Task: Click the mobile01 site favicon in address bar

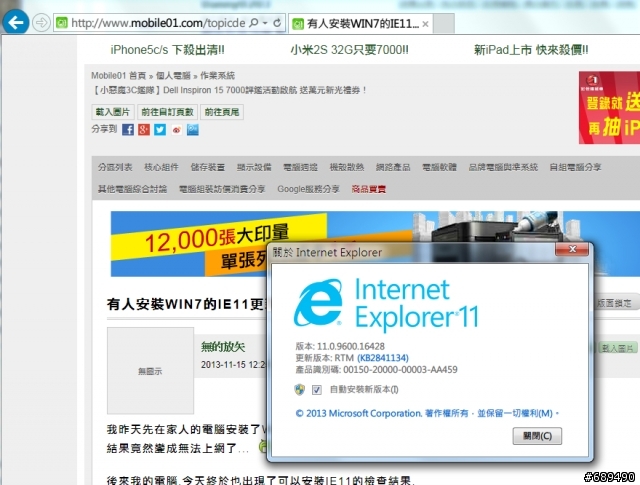Action: click(x=62, y=23)
